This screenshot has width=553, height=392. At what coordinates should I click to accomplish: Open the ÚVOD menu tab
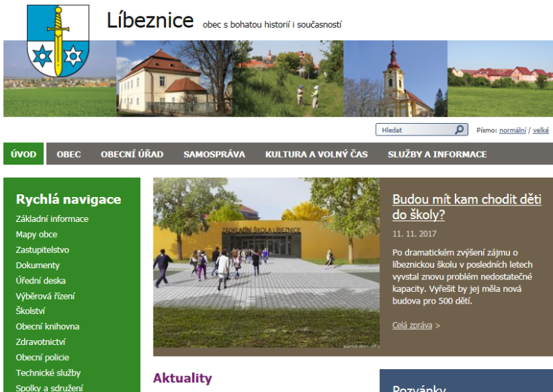pos(24,154)
